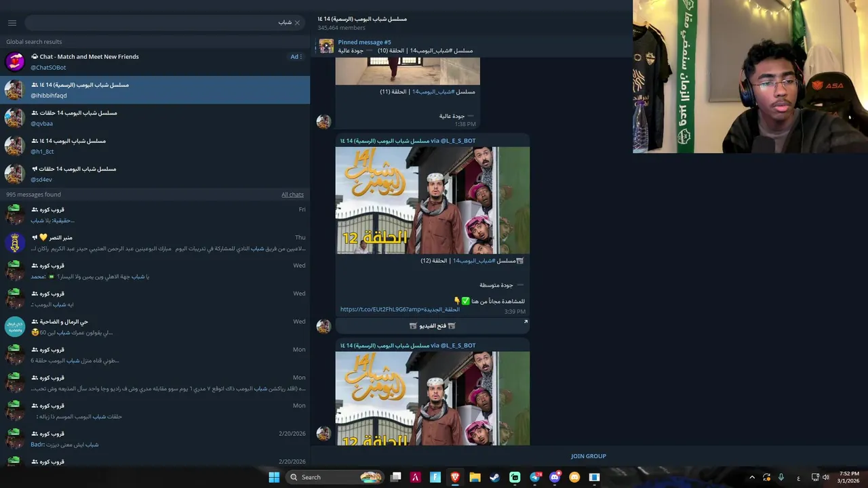The image size is (868, 488).
Task: Open the episode 11 video thumbnail
Action: [x=408, y=72]
